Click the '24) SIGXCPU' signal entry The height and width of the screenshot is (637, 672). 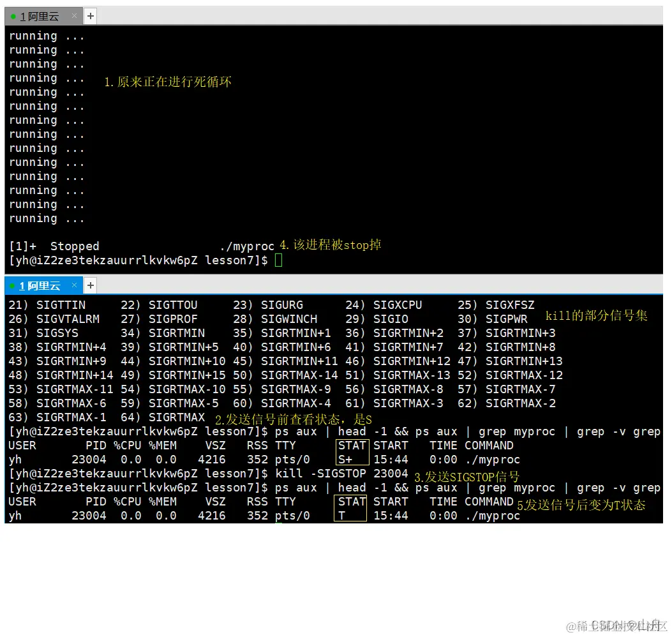click(x=384, y=305)
